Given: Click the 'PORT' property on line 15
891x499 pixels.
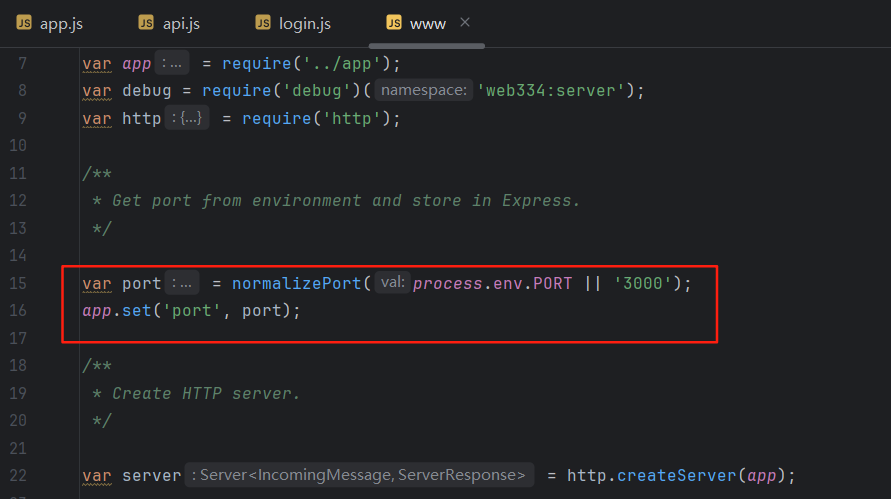Looking at the screenshot, I should (552, 283).
